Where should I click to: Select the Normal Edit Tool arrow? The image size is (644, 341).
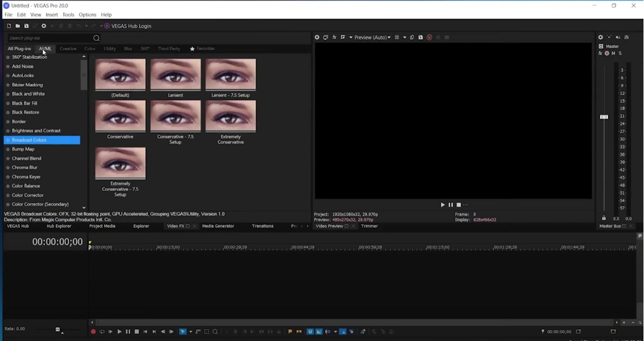182,332
